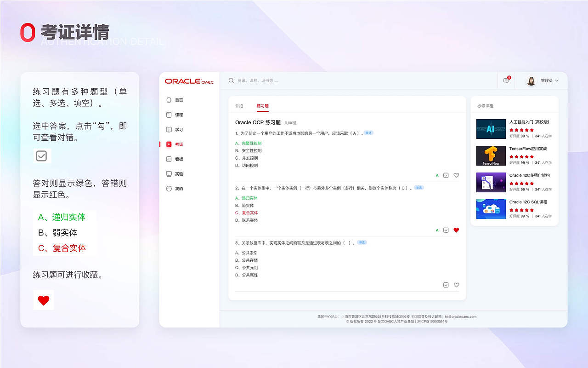588x368 pixels.
Task: Switch to the 介绍 introduction tab
Action: [239, 105]
